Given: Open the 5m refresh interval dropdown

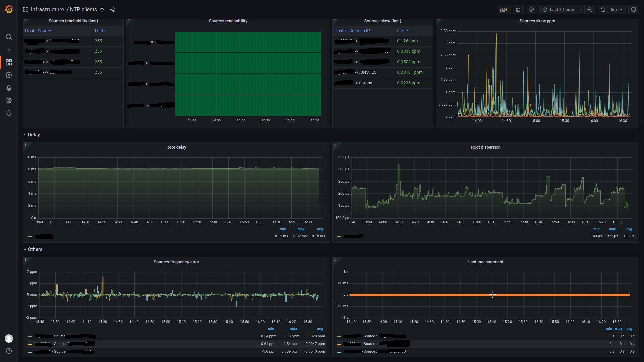Looking at the screenshot, I should tap(616, 10).
